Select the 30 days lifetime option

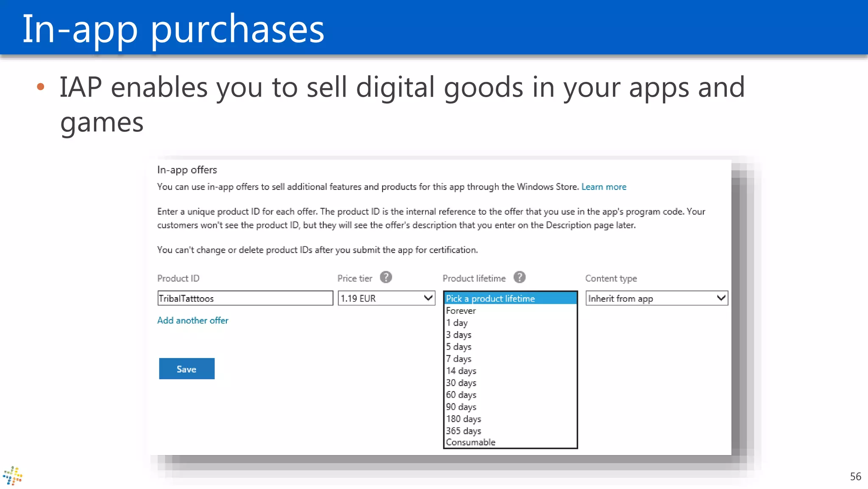(510, 383)
